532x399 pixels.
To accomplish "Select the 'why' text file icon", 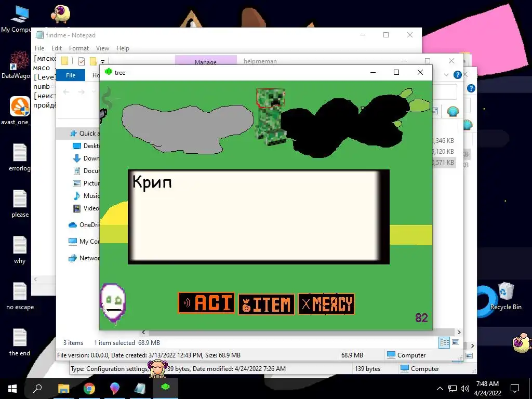I will coord(20,250).
